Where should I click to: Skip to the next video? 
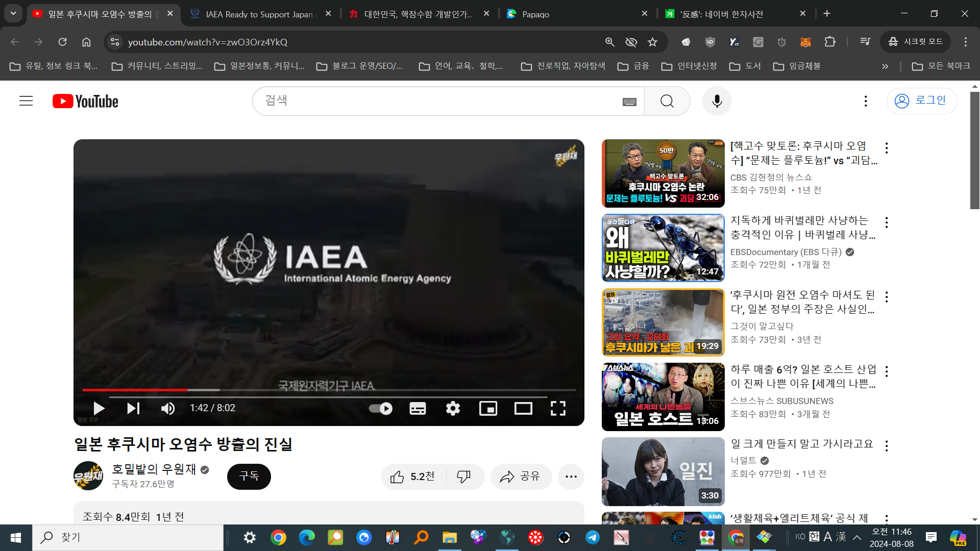pos(133,408)
